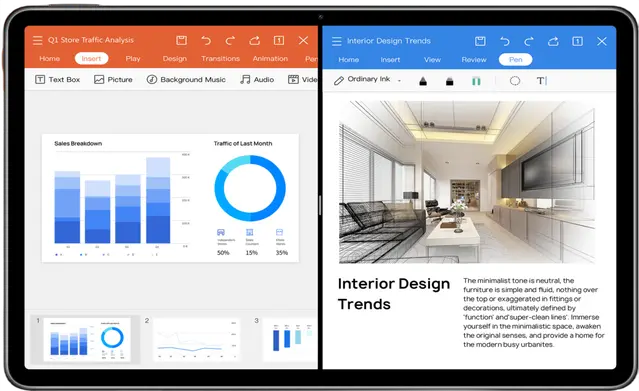This screenshot has height=391, width=639.
Task: Switch to the Transitions tab
Action: coord(220,59)
